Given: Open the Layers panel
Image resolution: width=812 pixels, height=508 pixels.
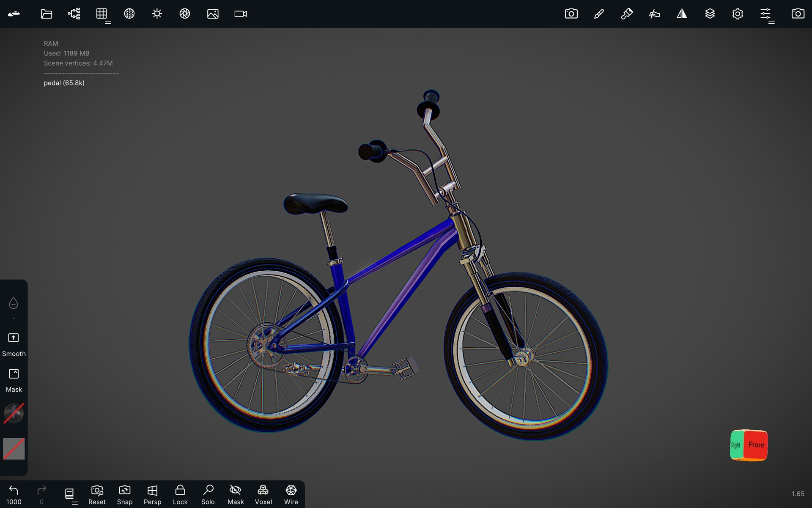Looking at the screenshot, I should point(710,14).
